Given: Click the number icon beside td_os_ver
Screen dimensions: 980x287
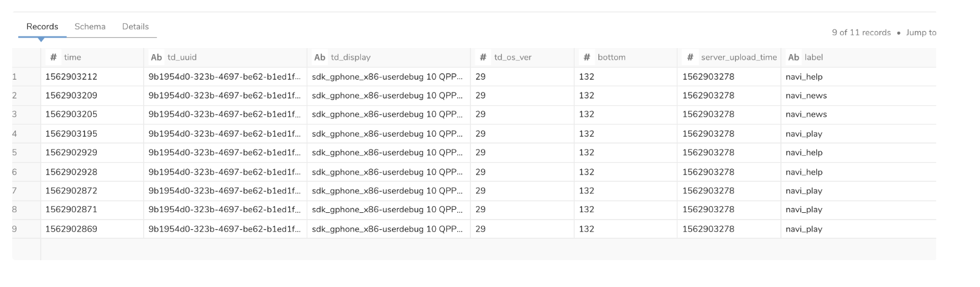Looking at the screenshot, I should (x=483, y=57).
